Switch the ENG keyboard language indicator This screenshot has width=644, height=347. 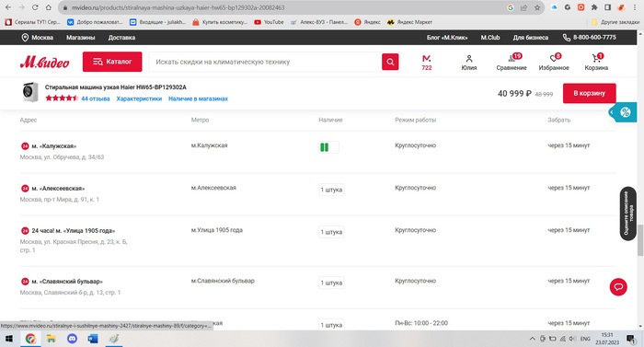click(x=585, y=339)
